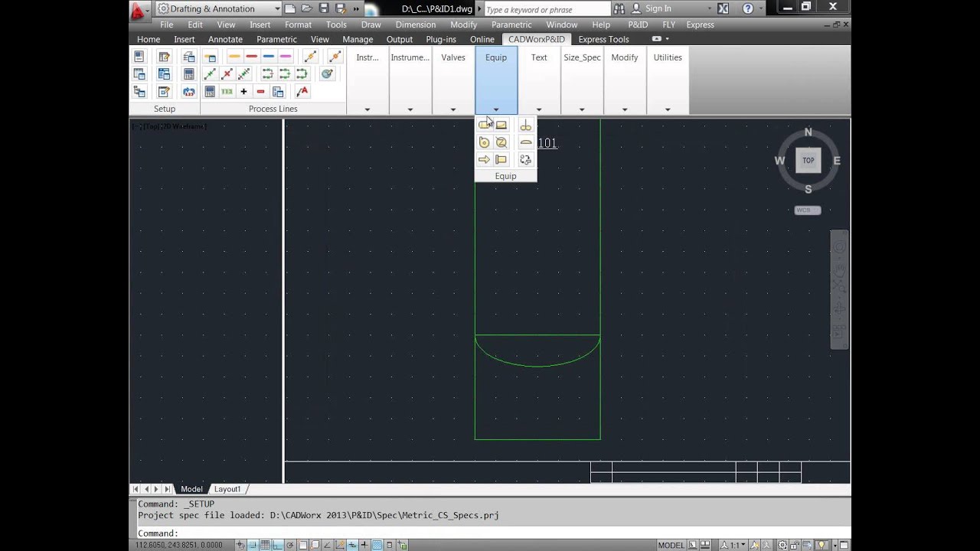The image size is (980, 551).
Task: Switch to the Express Tools ribbon tab
Action: pyautogui.click(x=603, y=39)
